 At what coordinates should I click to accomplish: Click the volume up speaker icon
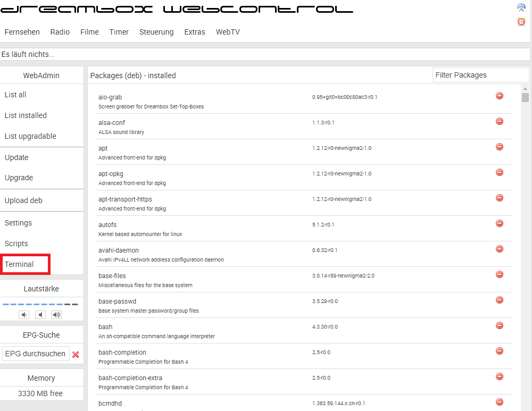56,315
